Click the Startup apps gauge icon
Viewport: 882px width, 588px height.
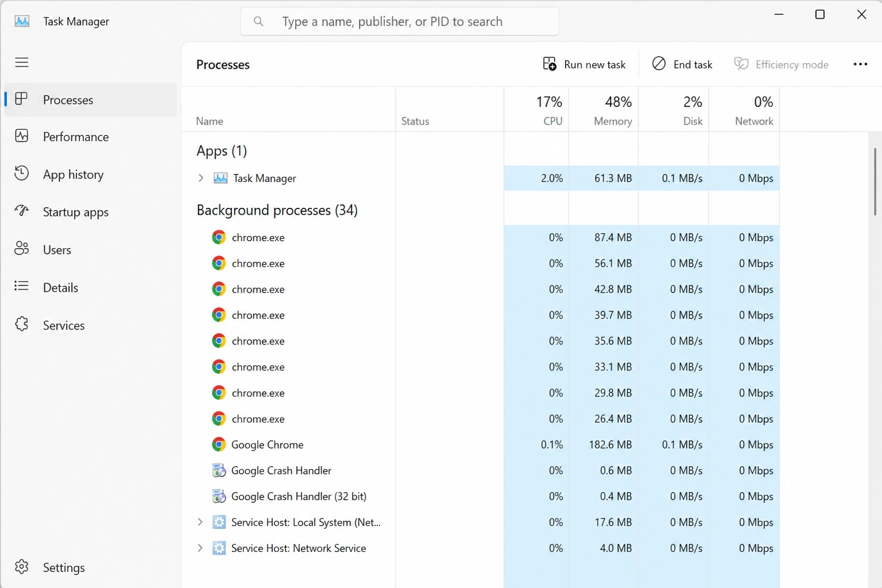pyautogui.click(x=21, y=211)
